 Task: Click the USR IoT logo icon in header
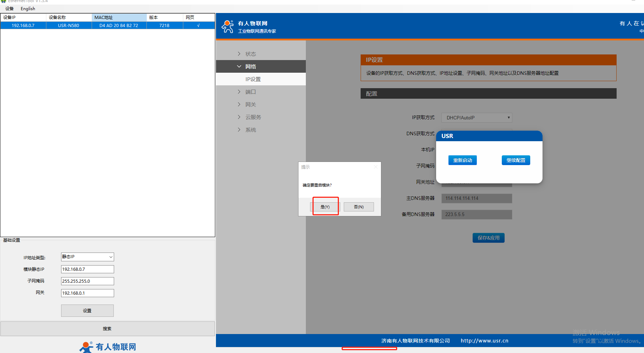tap(228, 27)
